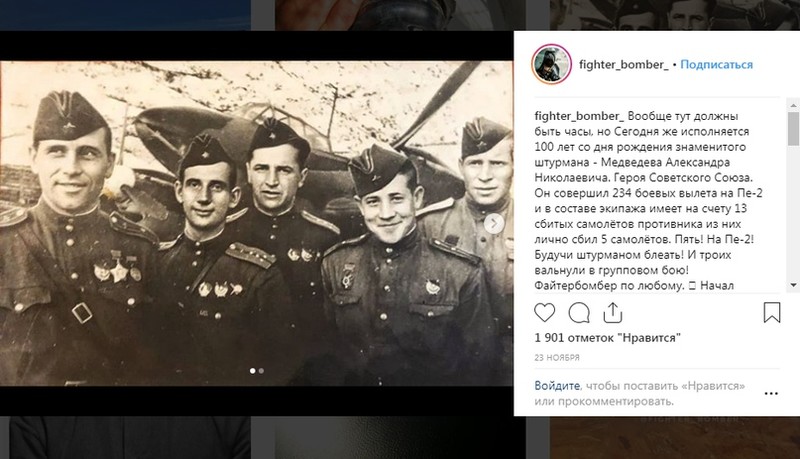View the 1 901 likes count
The height and width of the screenshot is (459, 800).
(x=608, y=338)
